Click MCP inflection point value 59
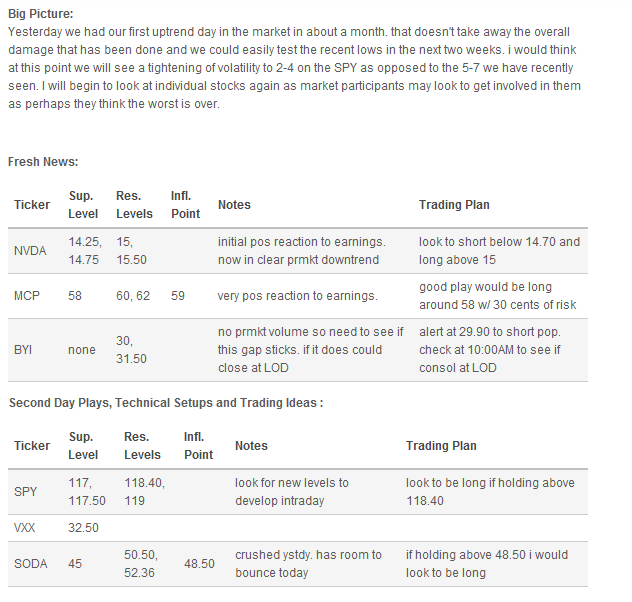The width and height of the screenshot is (632, 602). click(177, 297)
